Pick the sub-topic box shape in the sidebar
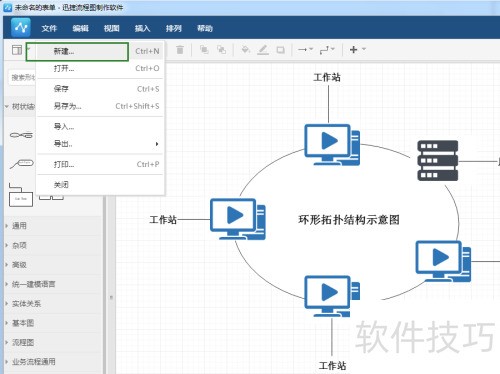This screenshot has width=500, height=374. point(21,195)
